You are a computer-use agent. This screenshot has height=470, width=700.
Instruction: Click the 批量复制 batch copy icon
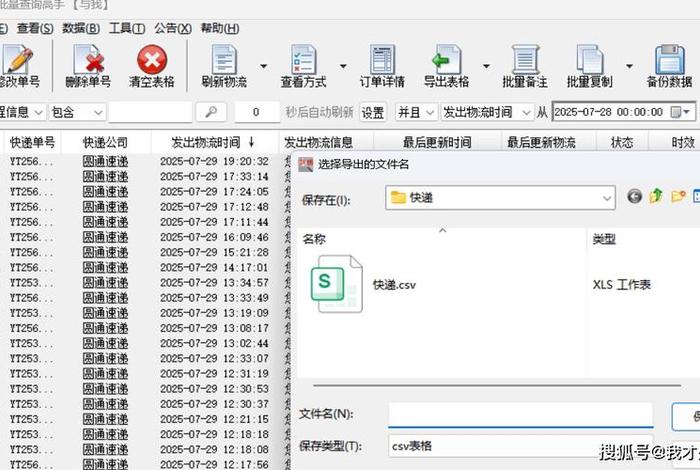pos(589,59)
